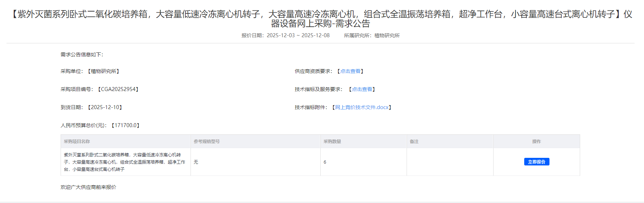Click the empty 备注 cell in the row
Image resolution: width=644 pixels, height=203 pixels.
pyautogui.click(x=450, y=162)
